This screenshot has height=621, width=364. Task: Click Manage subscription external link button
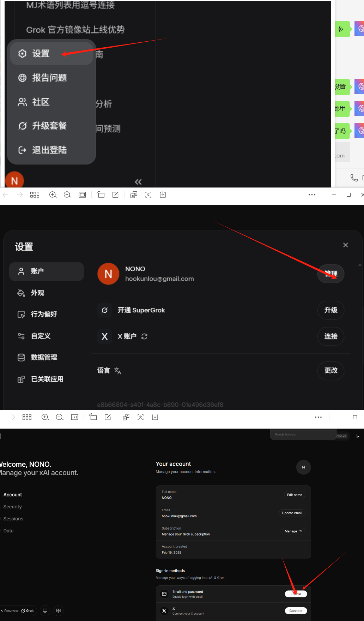[x=293, y=531]
